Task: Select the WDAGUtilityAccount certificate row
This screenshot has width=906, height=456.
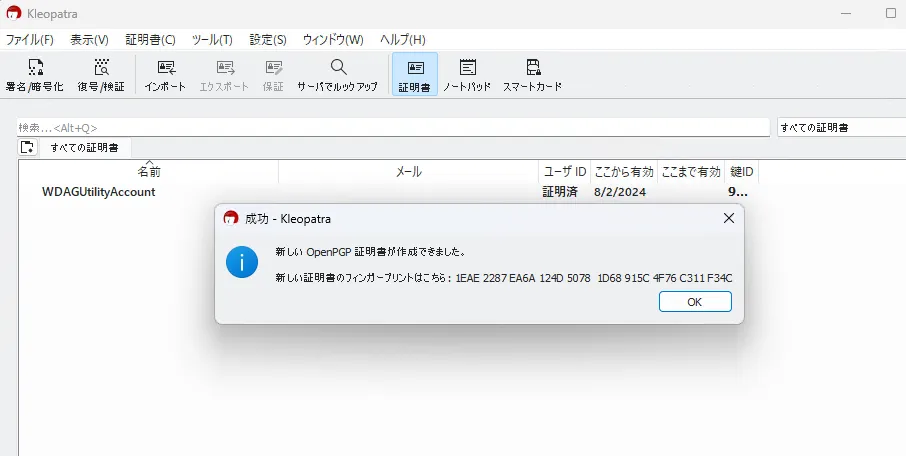Action: [388, 192]
